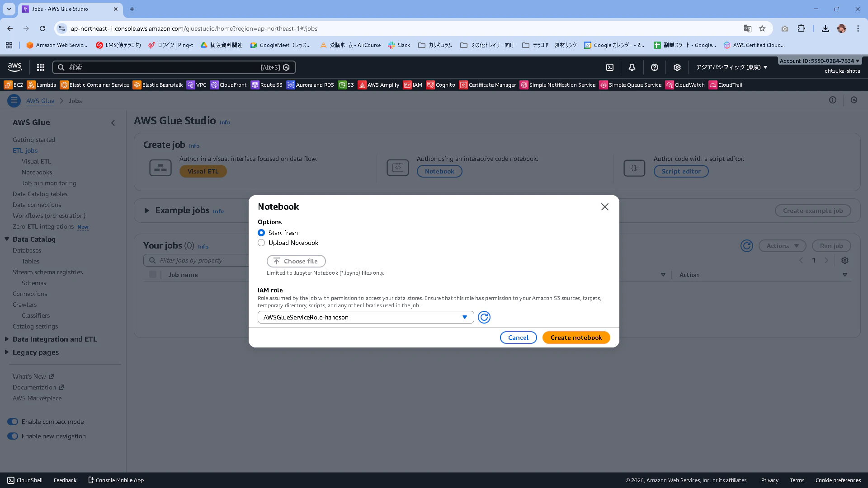Click the Choose file upload button
Viewport: 868px width, 488px height.
click(296, 261)
